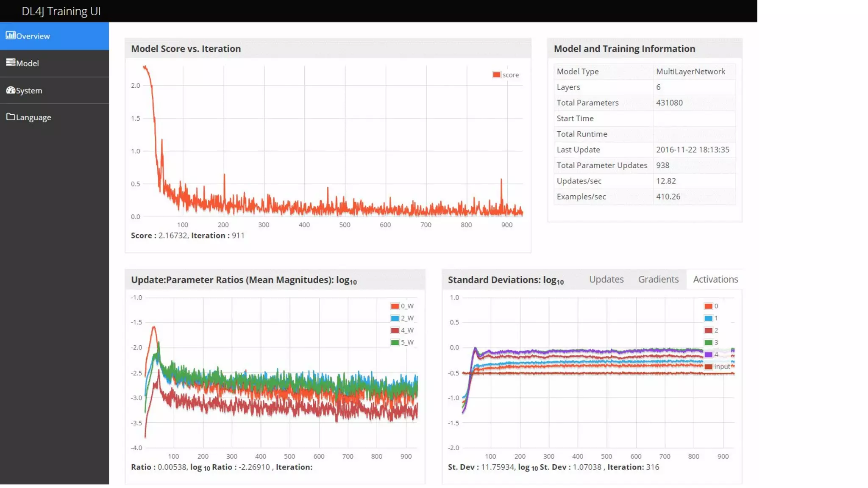Click the MultiLayerNetwork model type value
This screenshot has height=488, width=868.
[x=690, y=72]
